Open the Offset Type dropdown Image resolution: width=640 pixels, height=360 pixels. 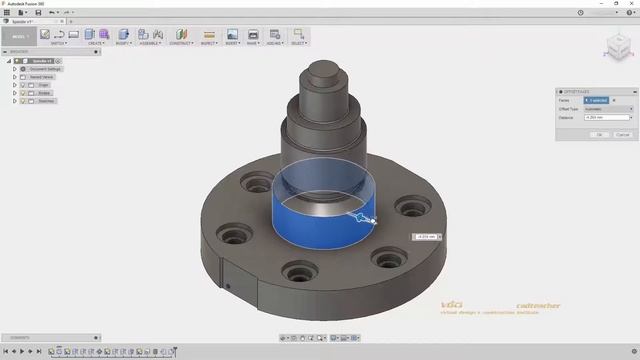608,109
